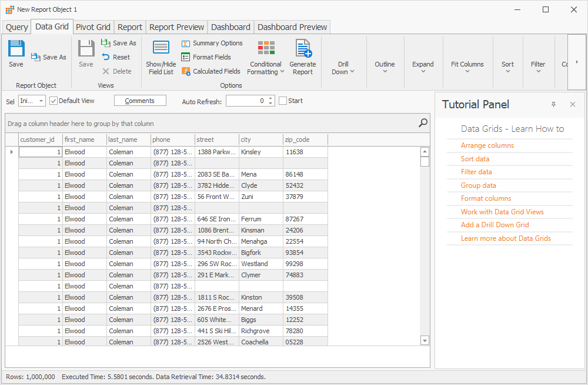Increase Auto Refresh with the up stepper
Image resolution: width=588 pixels, height=385 pixels.
tap(270, 98)
